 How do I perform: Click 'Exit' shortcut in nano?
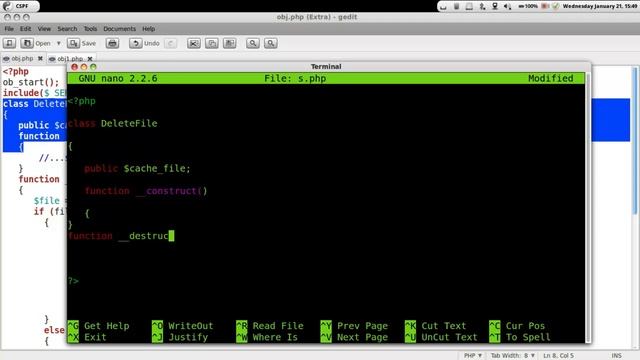click(95, 337)
